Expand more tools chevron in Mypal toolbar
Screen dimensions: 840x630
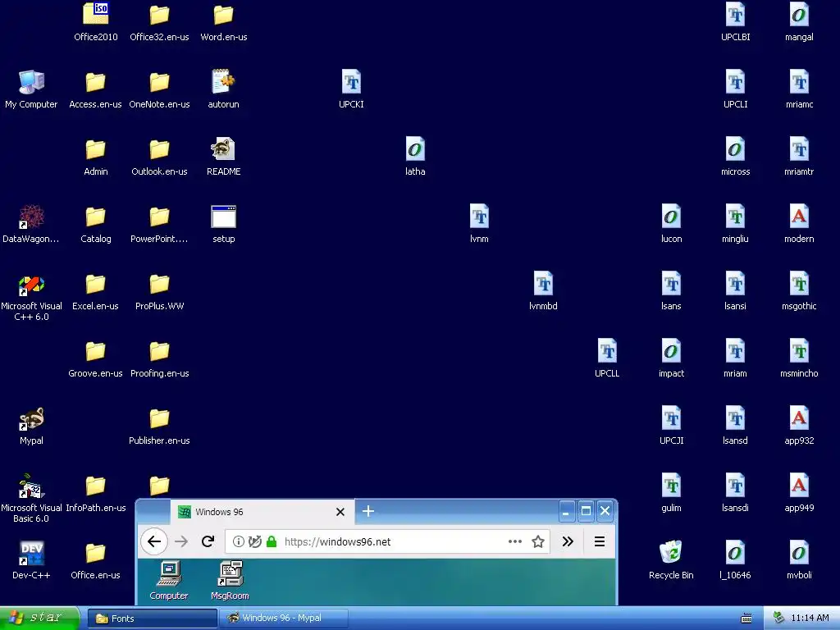pyautogui.click(x=568, y=541)
